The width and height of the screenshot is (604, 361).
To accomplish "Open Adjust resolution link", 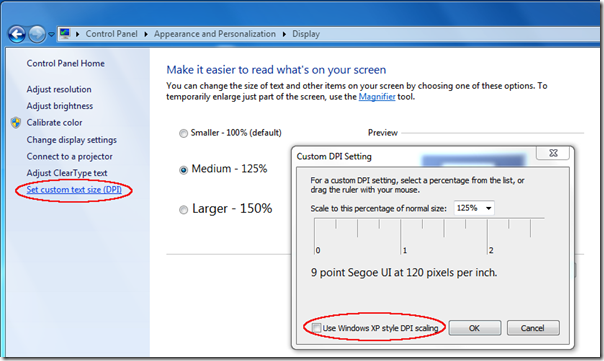I will [x=59, y=89].
